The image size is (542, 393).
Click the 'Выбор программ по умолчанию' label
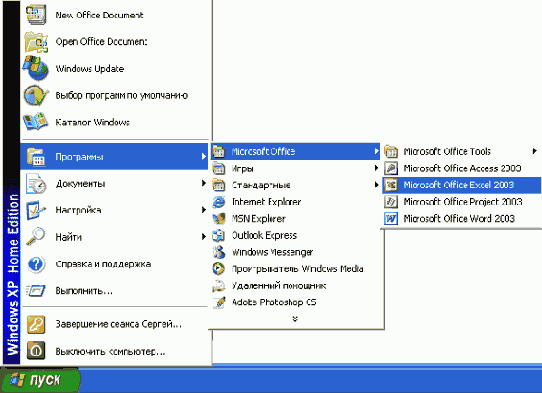pyautogui.click(x=122, y=95)
